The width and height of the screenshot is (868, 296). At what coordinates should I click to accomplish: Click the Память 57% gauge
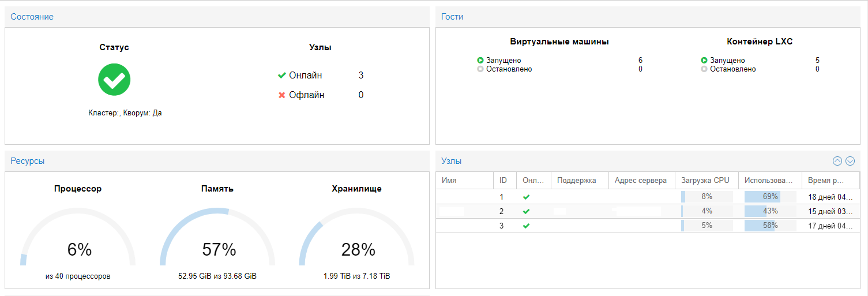tap(218, 242)
